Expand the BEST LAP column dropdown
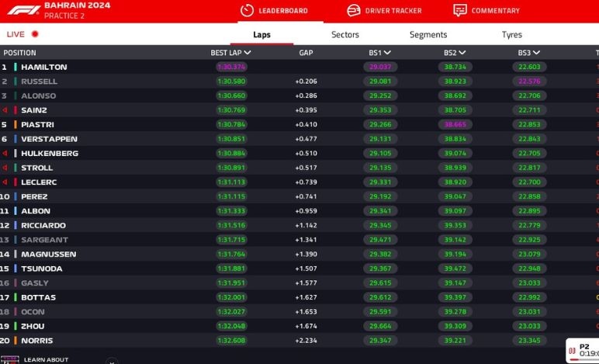This screenshot has width=599, height=364. click(x=248, y=53)
